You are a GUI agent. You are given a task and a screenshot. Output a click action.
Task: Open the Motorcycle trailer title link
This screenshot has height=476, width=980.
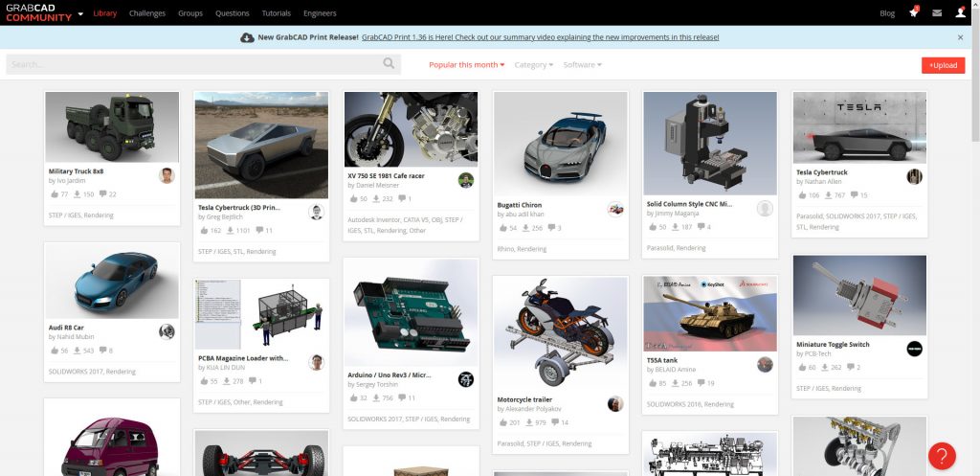[524, 399]
